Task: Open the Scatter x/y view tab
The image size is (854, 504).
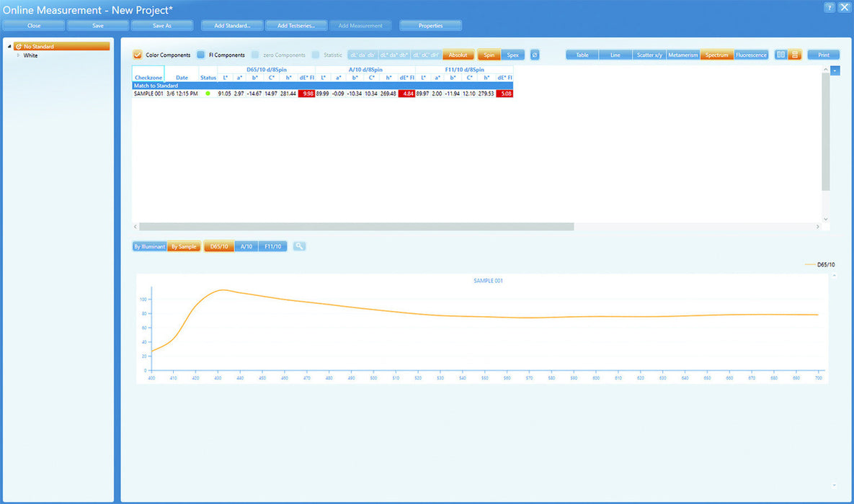Action: (x=649, y=55)
